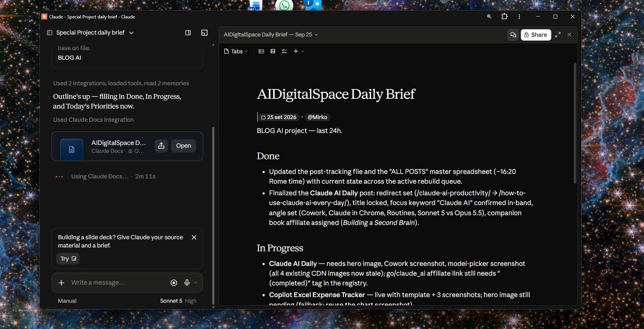Image resolution: width=644 pixels, height=329 pixels.
Task: Open the Sonnet 5 High model selector
Action: click(178, 301)
